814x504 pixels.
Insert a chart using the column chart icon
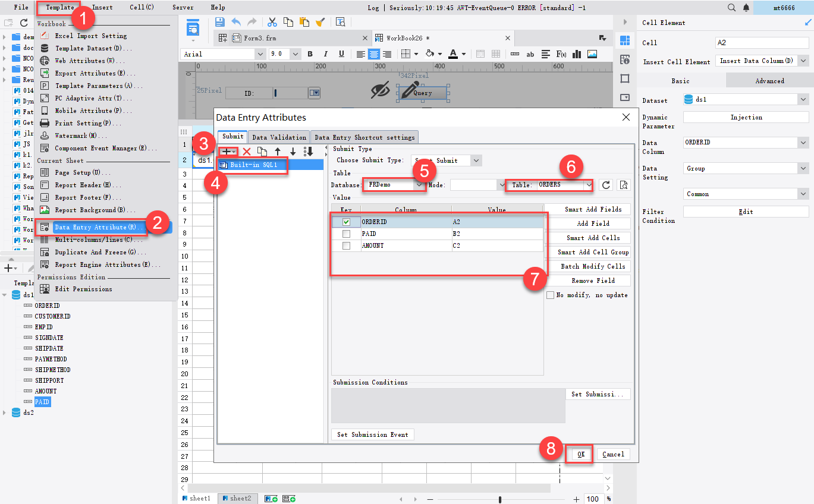[577, 54]
